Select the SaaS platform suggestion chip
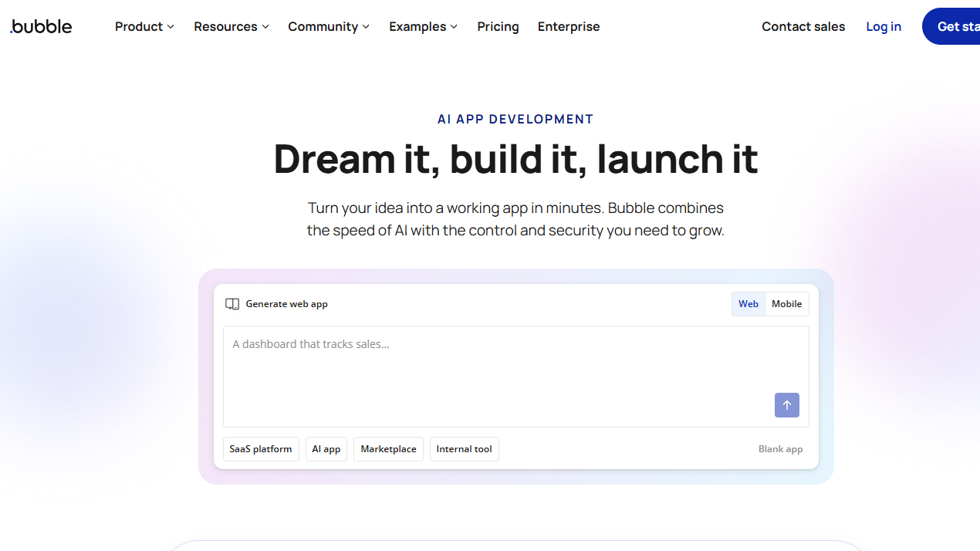980x551 pixels. click(261, 449)
